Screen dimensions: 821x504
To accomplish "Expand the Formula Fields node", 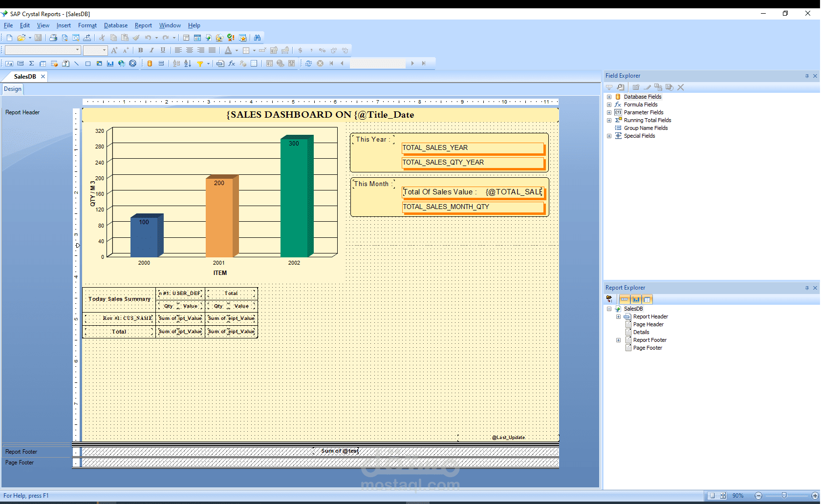I will tap(608, 105).
